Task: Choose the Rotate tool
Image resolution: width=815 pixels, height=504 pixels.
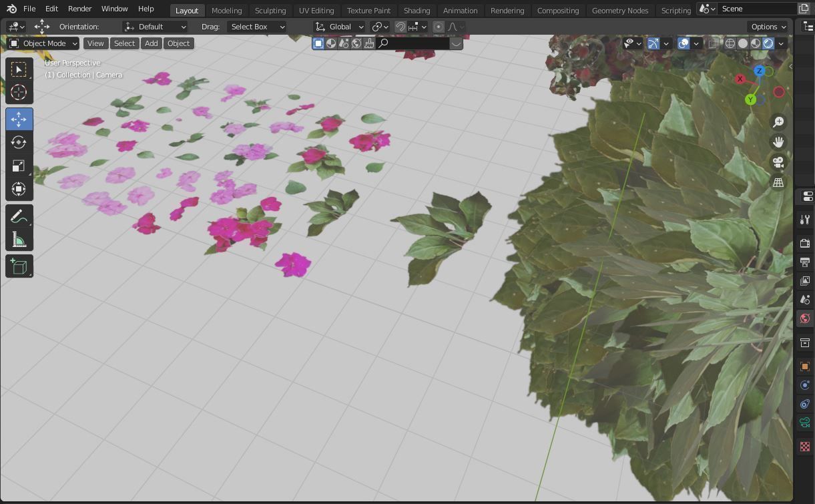Action: coord(19,142)
